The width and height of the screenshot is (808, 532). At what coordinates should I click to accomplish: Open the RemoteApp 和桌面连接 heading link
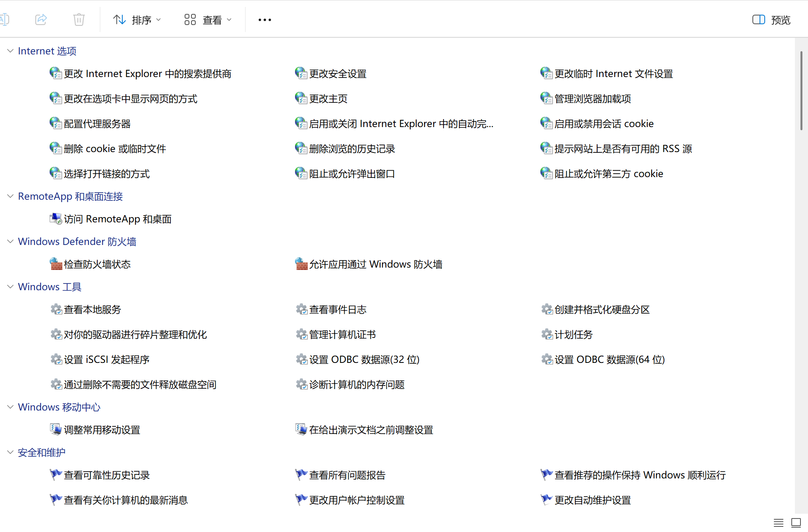70,196
